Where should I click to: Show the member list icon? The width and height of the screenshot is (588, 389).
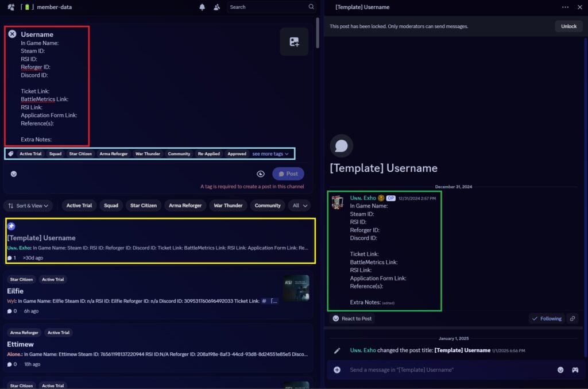(x=216, y=7)
